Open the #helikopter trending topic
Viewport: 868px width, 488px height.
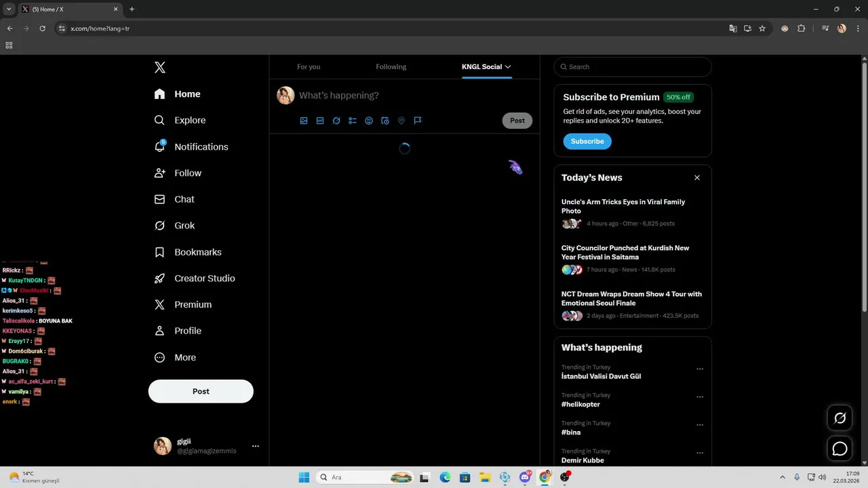click(580, 405)
